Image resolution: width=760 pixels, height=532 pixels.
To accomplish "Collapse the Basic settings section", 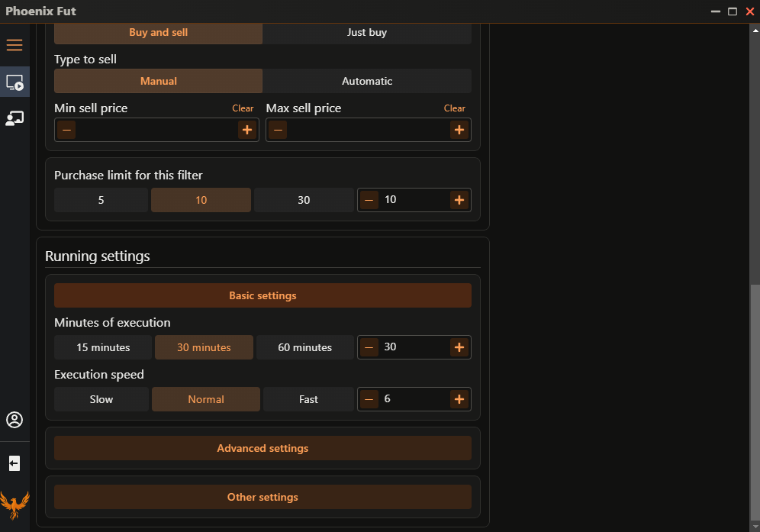I will point(262,295).
